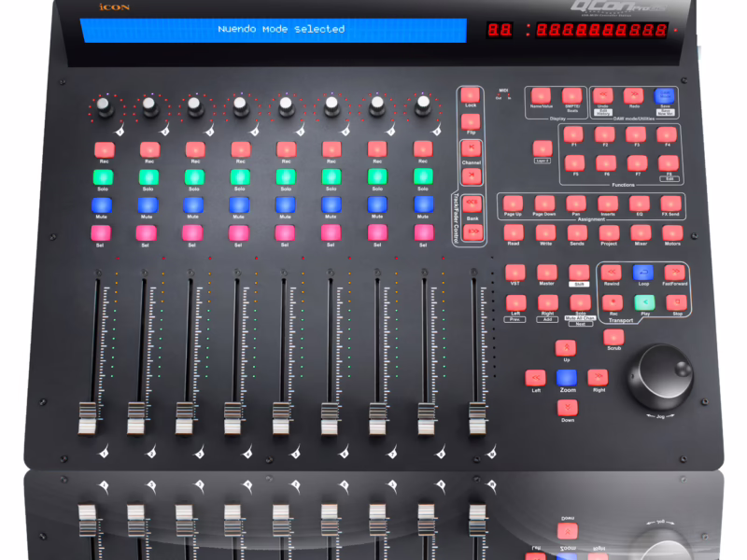Grab the channel 1 fader cap
This screenshot has height=560, width=747.
87,418
